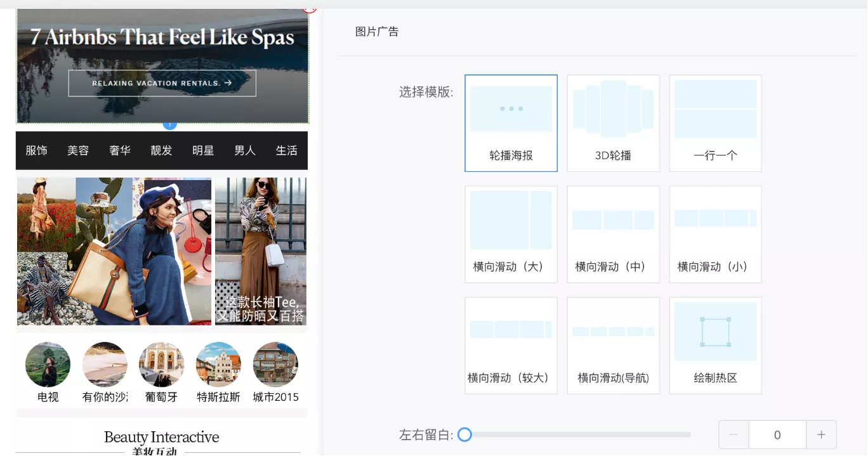The image size is (868, 456).
Task: Click the 左右留白 slider handle
Action: [x=464, y=434]
